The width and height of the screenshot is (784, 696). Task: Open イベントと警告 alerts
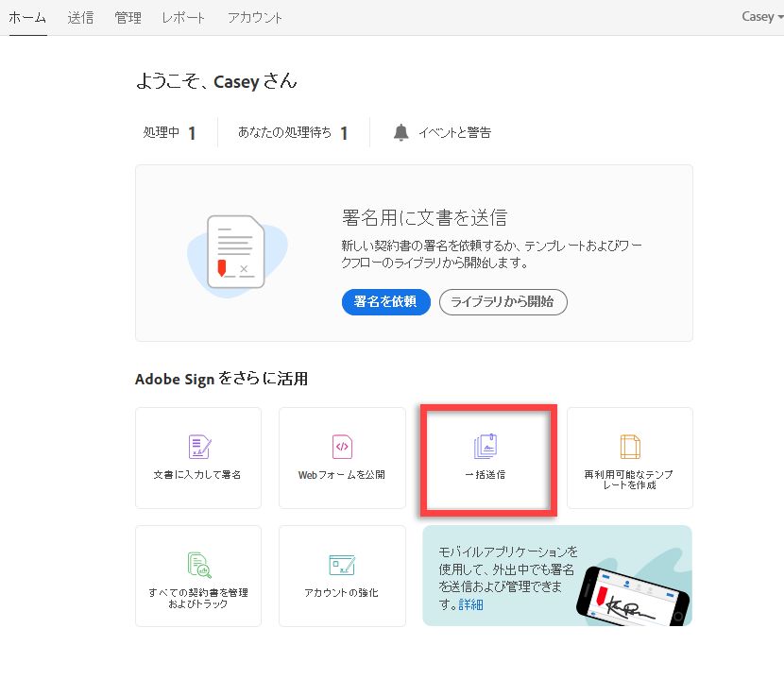pyautogui.click(x=454, y=132)
